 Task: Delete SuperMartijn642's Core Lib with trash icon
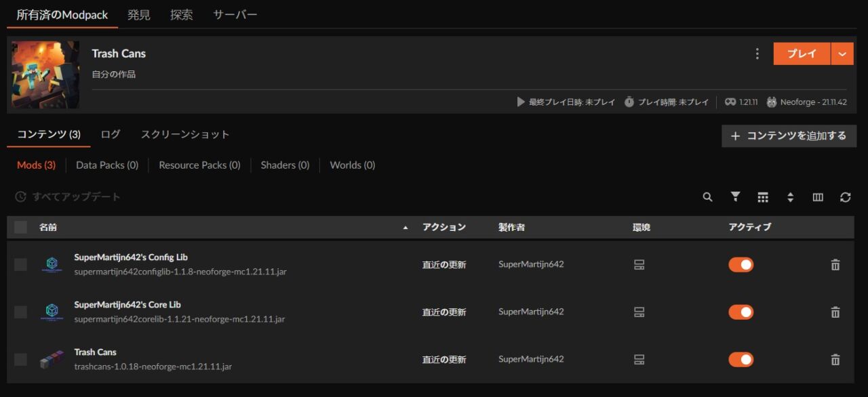pyautogui.click(x=835, y=312)
